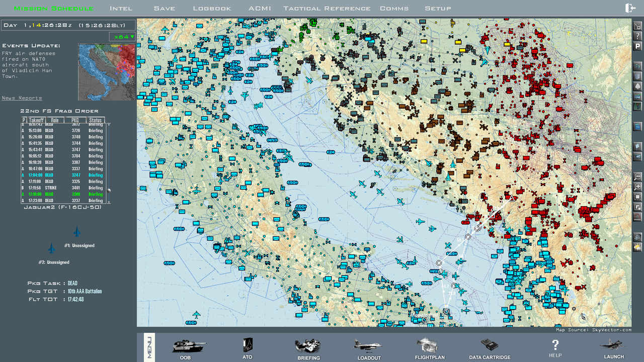This screenshot has height=362, width=644.
Task: Sort frag order by Role column
Action: (54, 120)
